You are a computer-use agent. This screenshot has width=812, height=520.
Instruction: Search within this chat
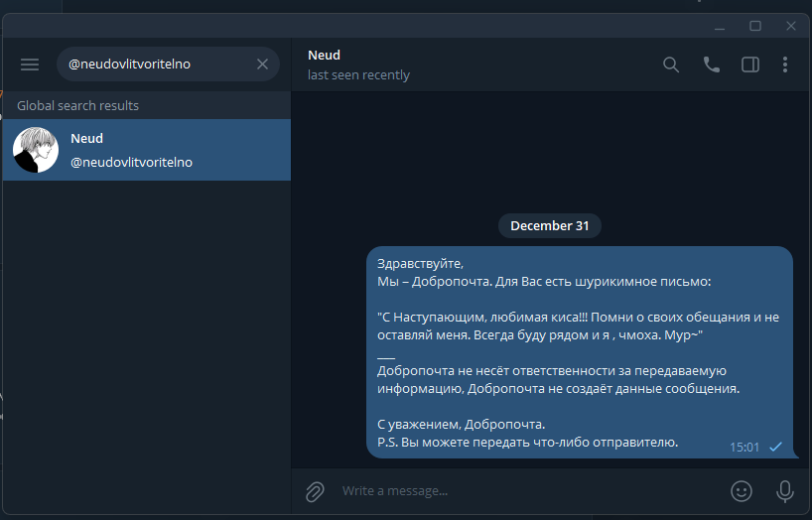tap(671, 65)
